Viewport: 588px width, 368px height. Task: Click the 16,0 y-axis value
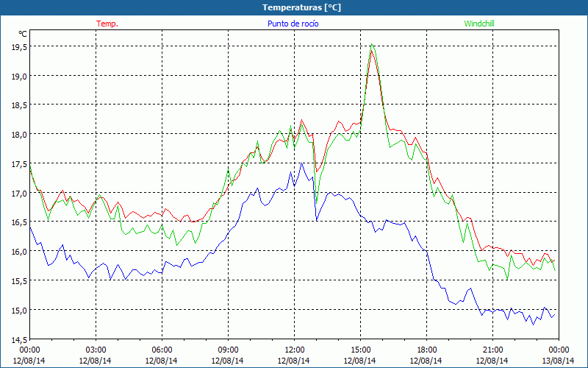pos(19,251)
